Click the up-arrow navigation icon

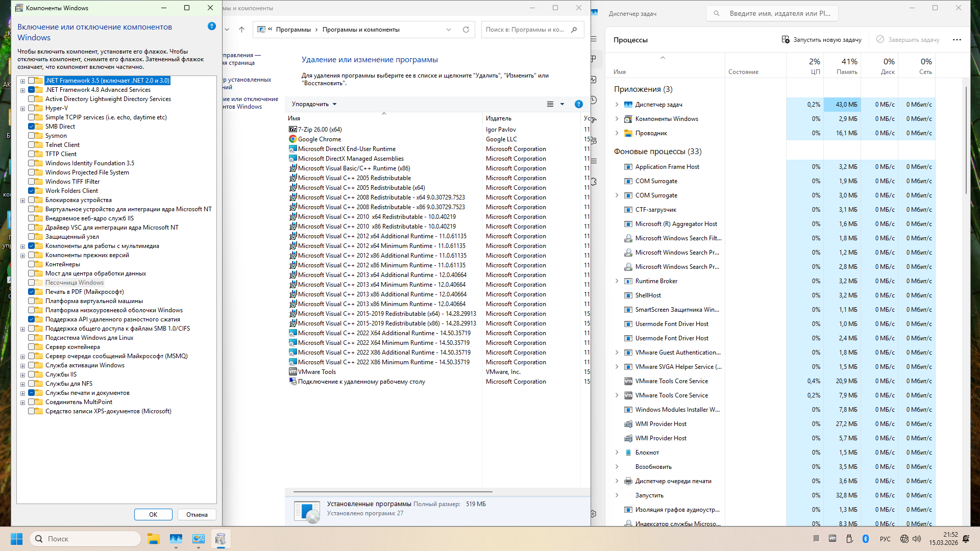pos(241,30)
